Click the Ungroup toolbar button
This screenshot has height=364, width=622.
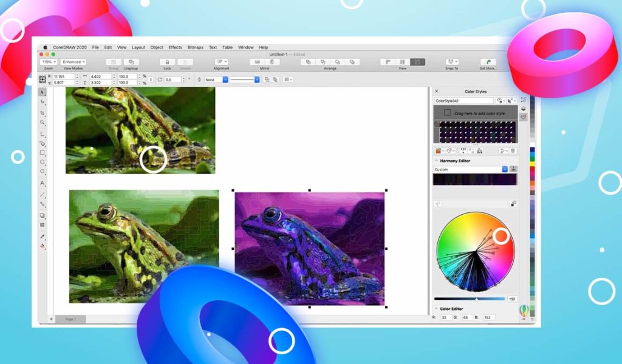[131, 62]
